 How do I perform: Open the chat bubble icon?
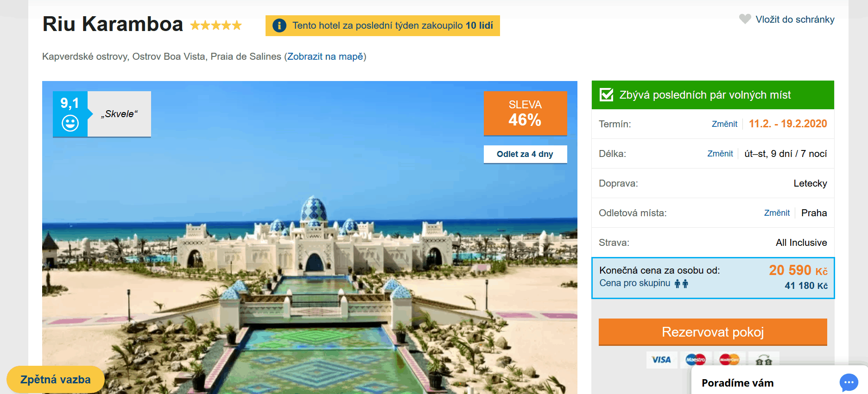coord(849,382)
